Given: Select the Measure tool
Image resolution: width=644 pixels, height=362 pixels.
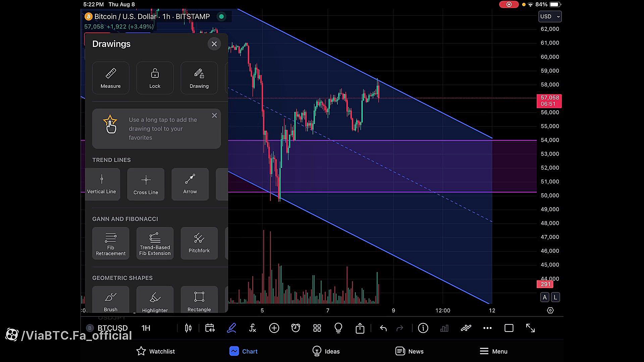Looking at the screenshot, I should tap(111, 78).
